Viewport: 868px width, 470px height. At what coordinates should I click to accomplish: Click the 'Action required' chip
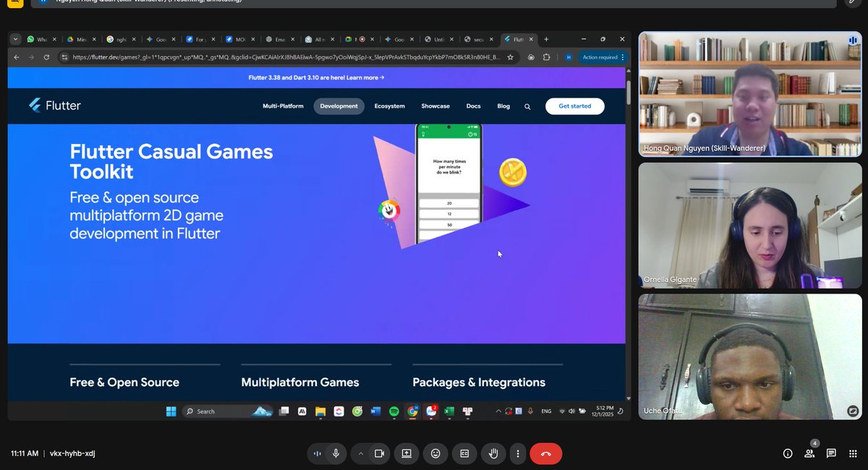point(603,57)
